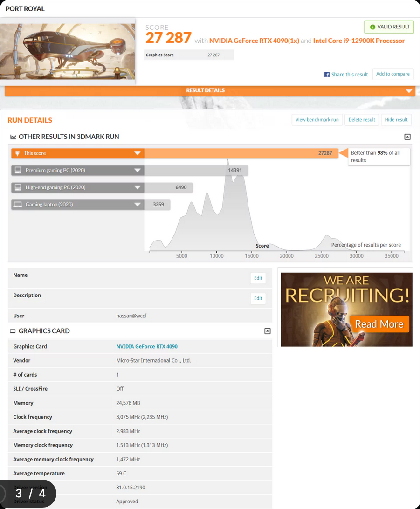Open the This score dropdown arrow
The image size is (420, 509).
138,153
